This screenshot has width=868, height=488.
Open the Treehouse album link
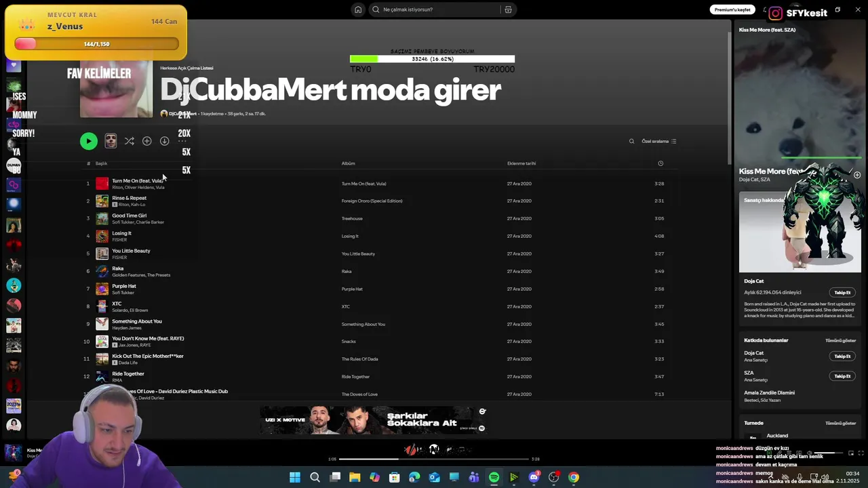(x=352, y=219)
